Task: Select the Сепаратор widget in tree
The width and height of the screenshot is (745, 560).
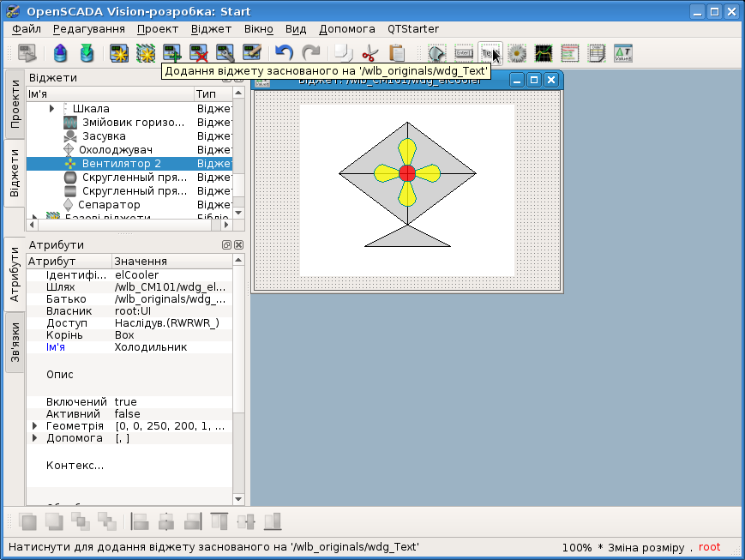Action: (x=109, y=205)
